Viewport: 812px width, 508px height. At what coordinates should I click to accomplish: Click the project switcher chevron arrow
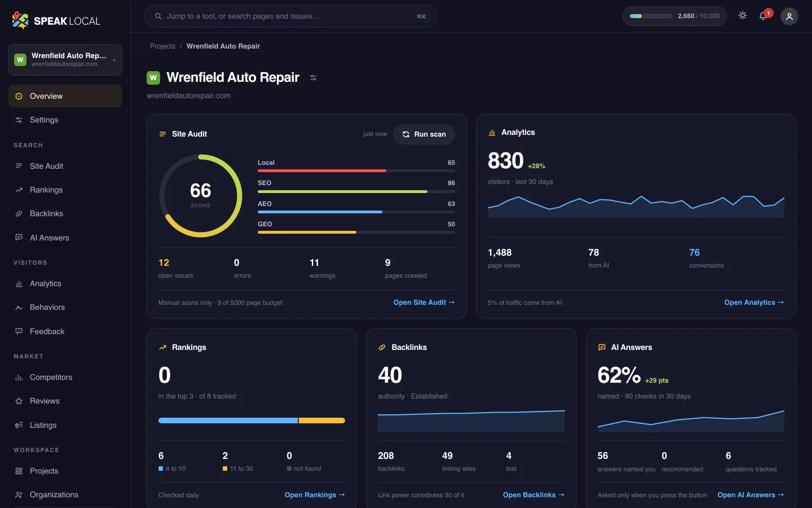pyautogui.click(x=114, y=60)
